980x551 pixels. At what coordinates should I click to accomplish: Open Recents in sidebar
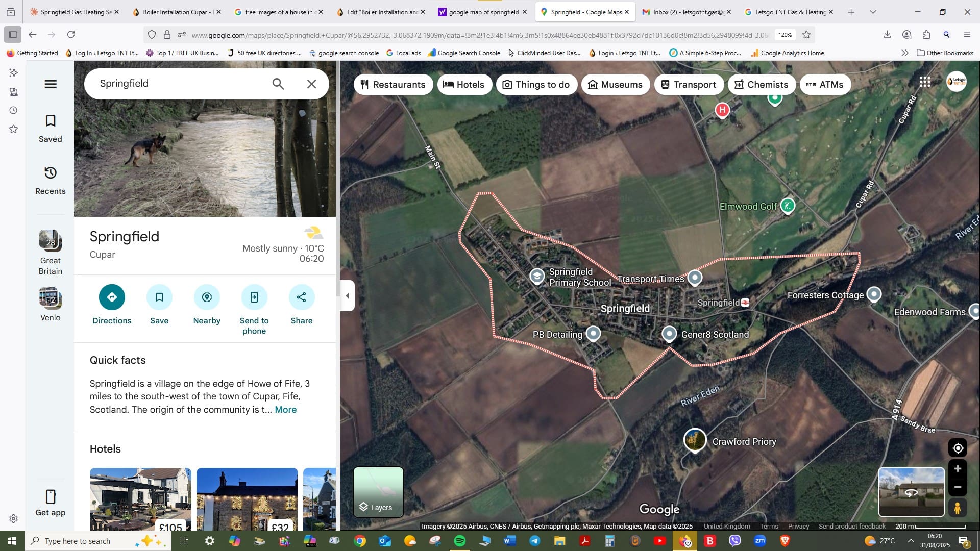tap(51, 181)
